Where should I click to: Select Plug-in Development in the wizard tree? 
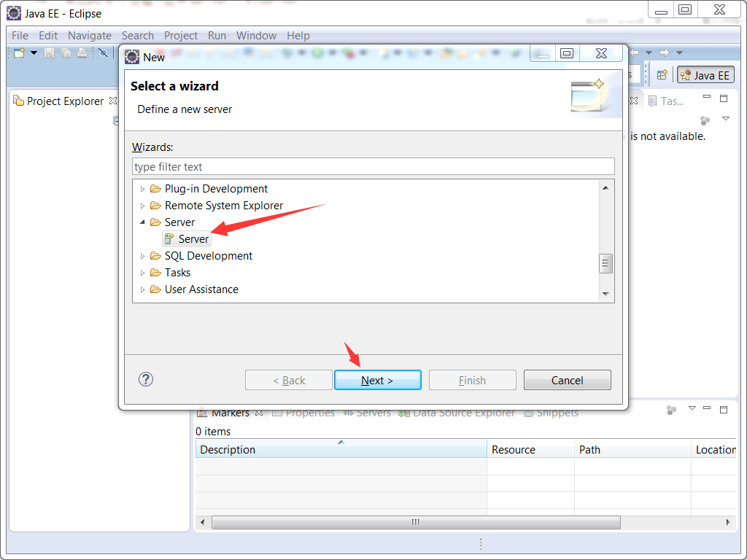pyautogui.click(x=216, y=189)
